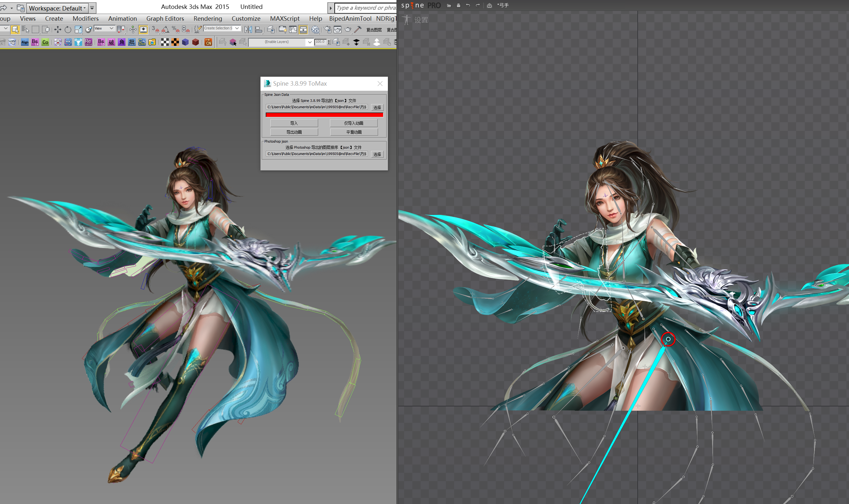
Task: Open Create Selection Set dropdown
Action: click(x=222, y=29)
